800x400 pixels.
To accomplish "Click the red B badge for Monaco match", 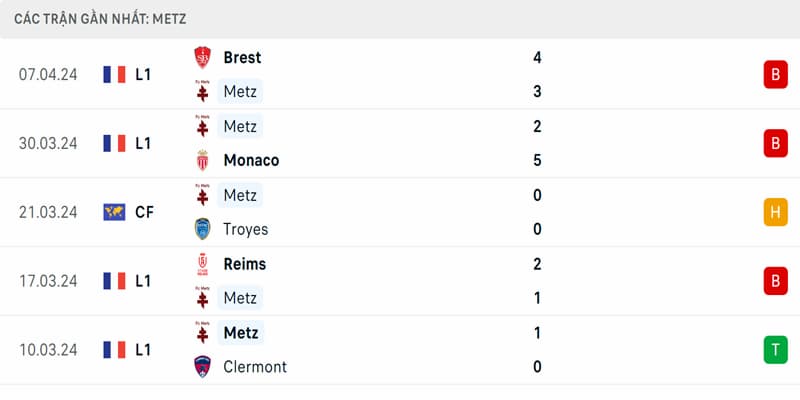I will click(x=776, y=143).
